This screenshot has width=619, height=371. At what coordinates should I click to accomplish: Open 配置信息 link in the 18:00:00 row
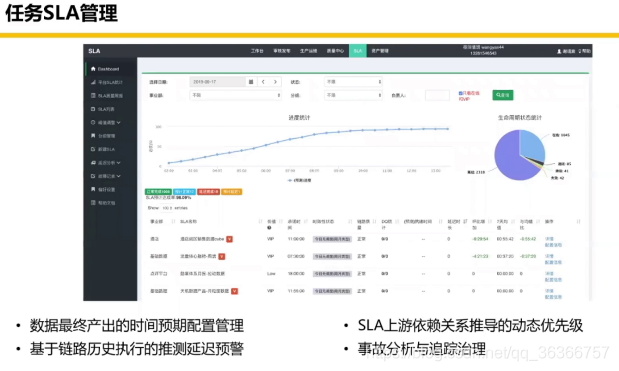click(553, 280)
